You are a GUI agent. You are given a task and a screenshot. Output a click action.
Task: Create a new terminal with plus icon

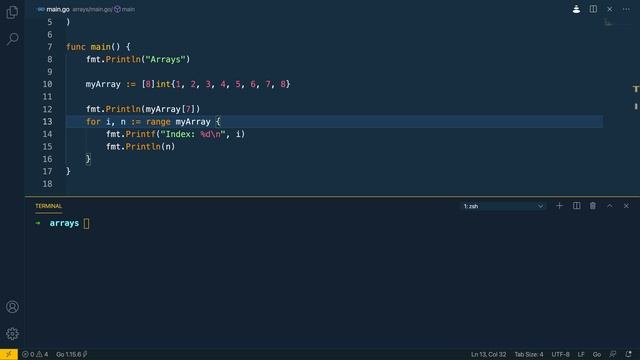click(x=559, y=206)
